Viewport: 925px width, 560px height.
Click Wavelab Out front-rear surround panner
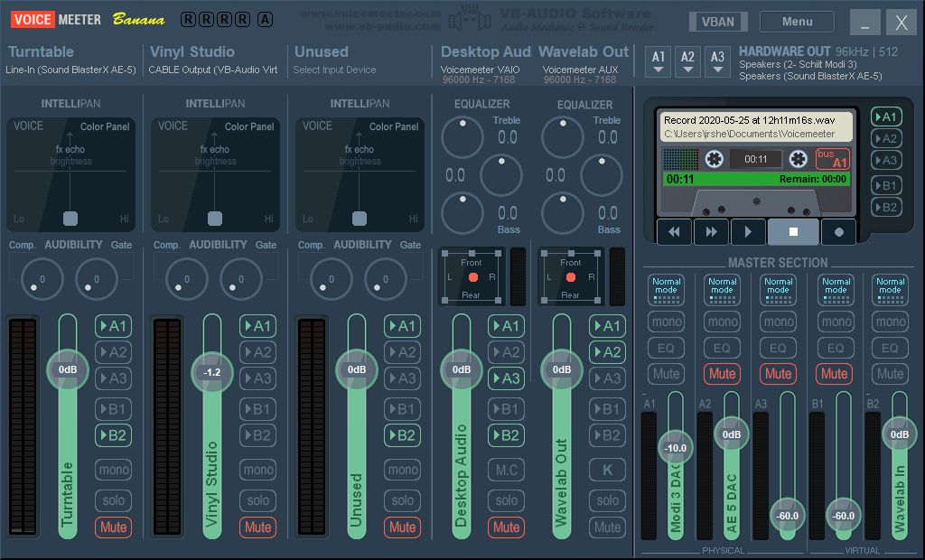(571, 276)
